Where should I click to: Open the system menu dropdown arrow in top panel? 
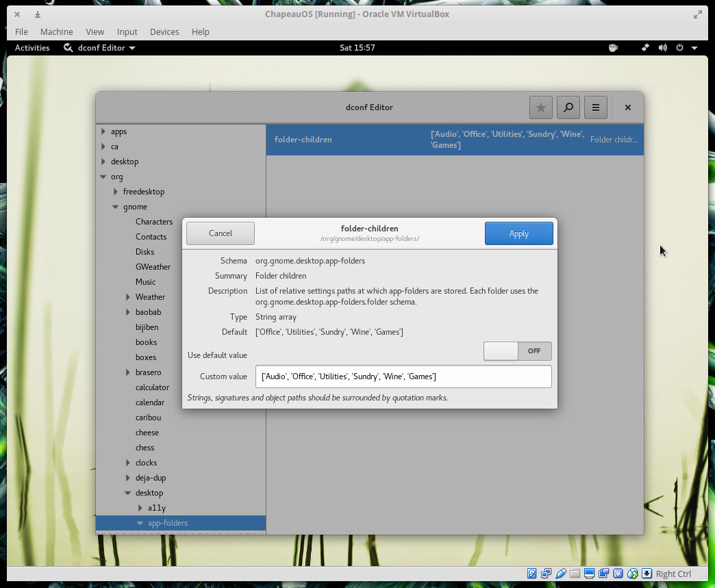694,48
